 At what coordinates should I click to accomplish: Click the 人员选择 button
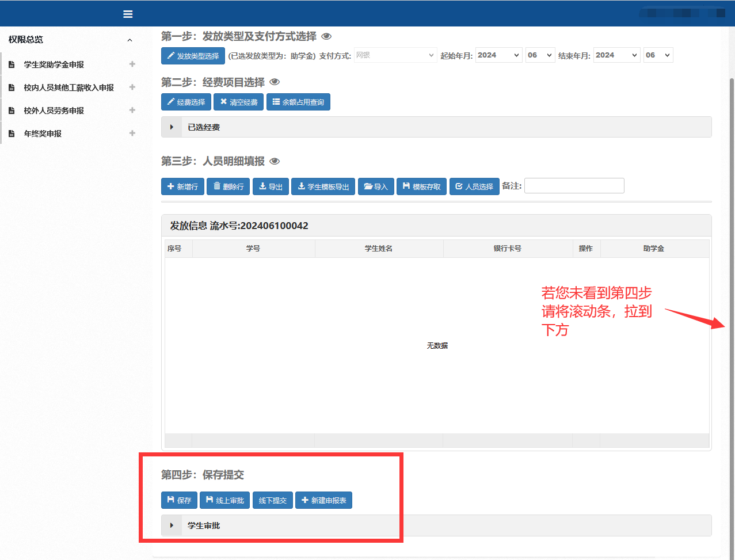tap(474, 186)
